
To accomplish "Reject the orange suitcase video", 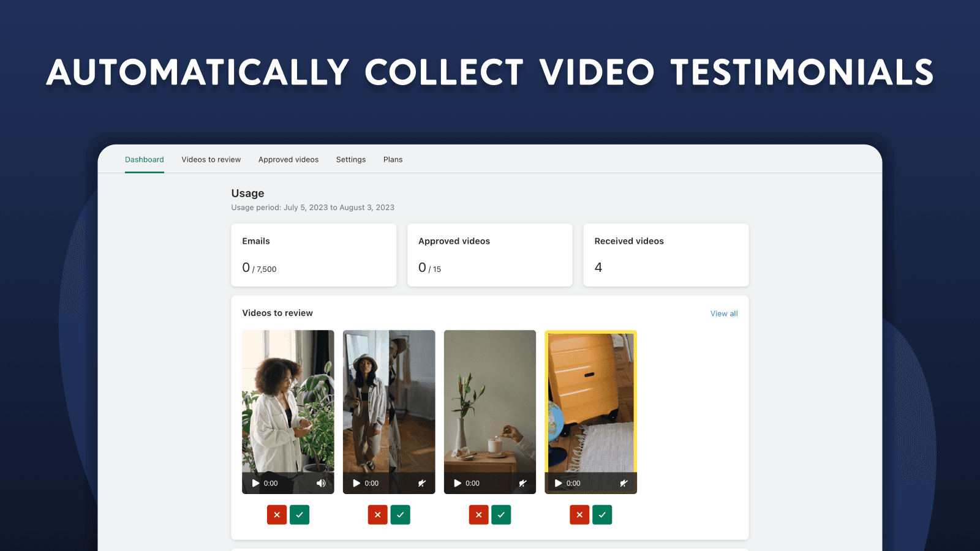I will coord(579,515).
